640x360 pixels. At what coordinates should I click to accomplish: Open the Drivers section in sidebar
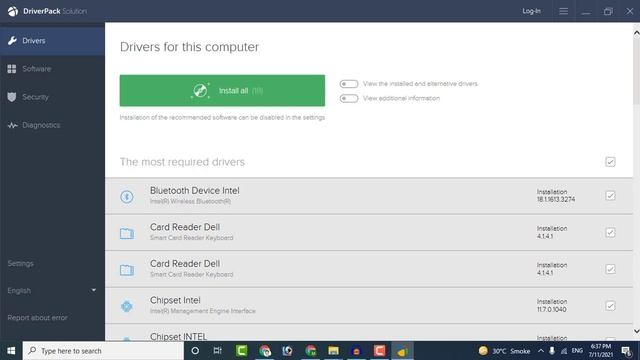click(52, 40)
